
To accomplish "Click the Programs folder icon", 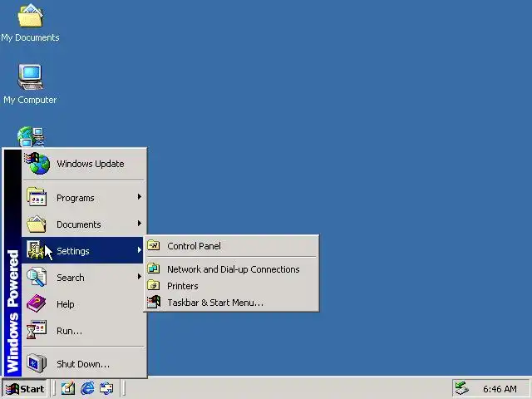I will tap(37, 197).
